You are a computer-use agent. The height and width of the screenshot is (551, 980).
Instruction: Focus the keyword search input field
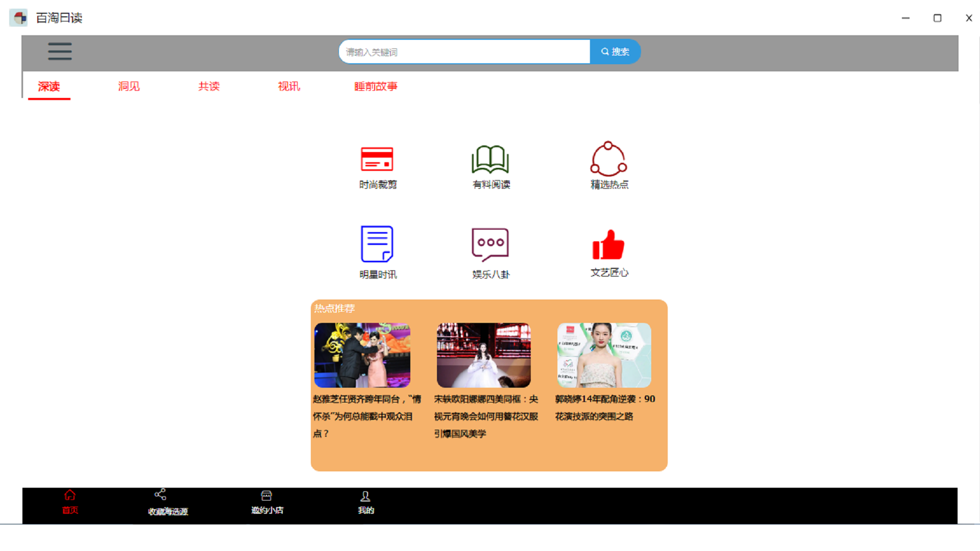tap(464, 52)
